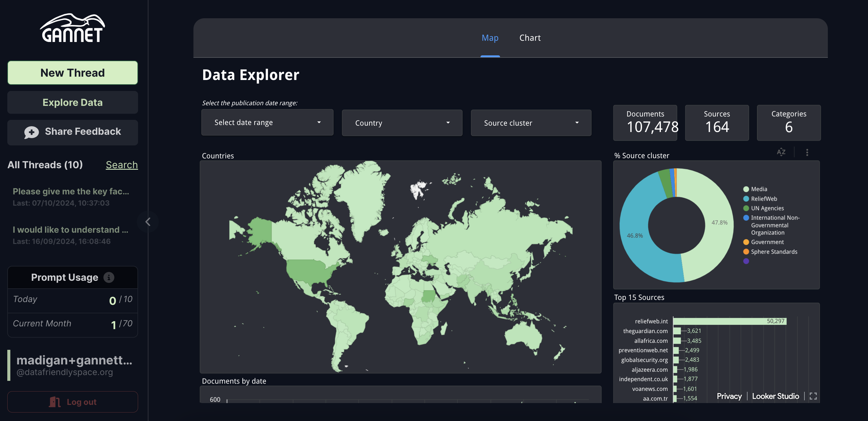The image size is (868, 421).
Task: Open the Select date range dropdown
Action: point(267,122)
